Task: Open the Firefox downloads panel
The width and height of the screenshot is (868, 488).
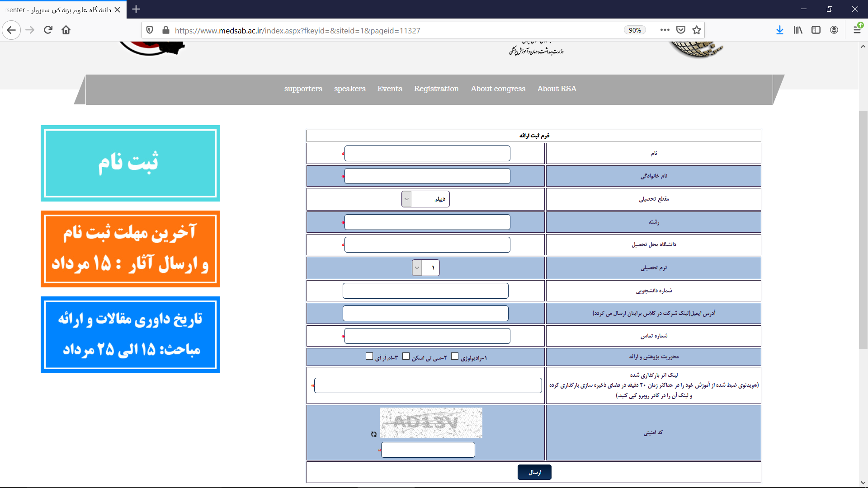Action: click(x=780, y=30)
